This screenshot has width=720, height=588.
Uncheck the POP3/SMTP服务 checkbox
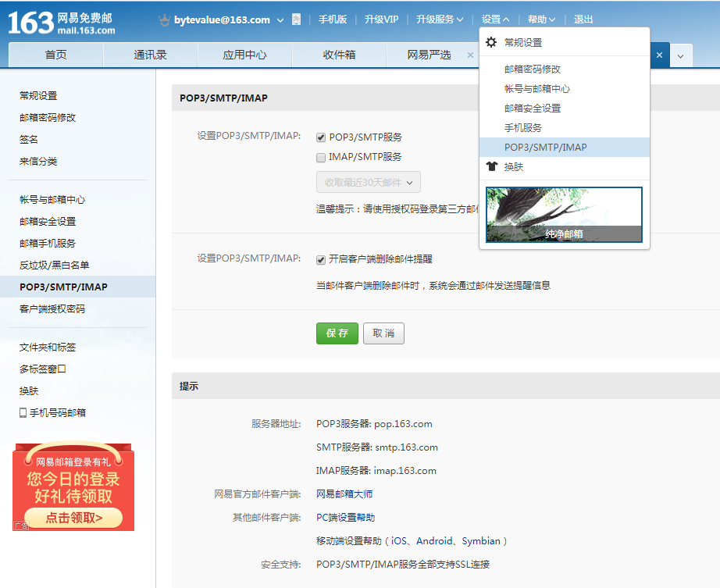point(321,137)
